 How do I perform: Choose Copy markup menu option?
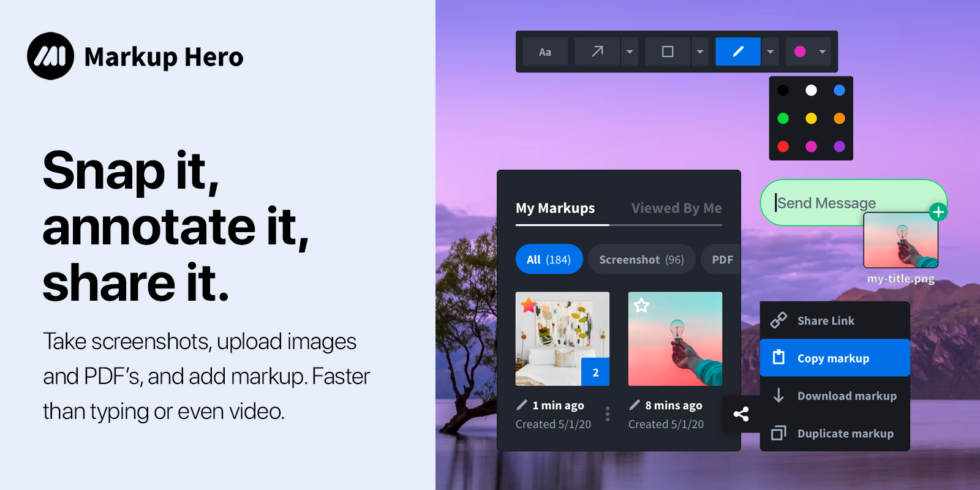(835, 358)
